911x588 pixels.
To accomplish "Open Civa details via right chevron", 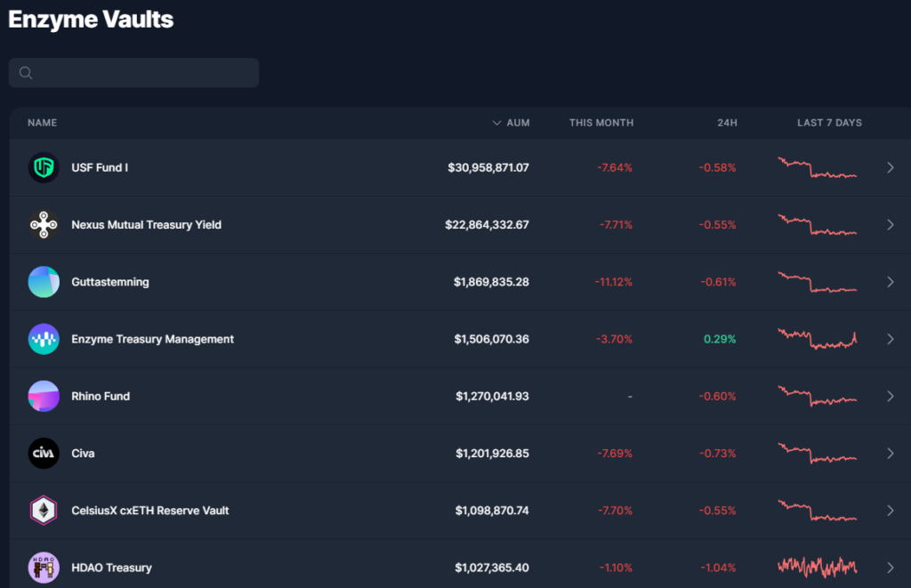I will (x=890, y=454).
